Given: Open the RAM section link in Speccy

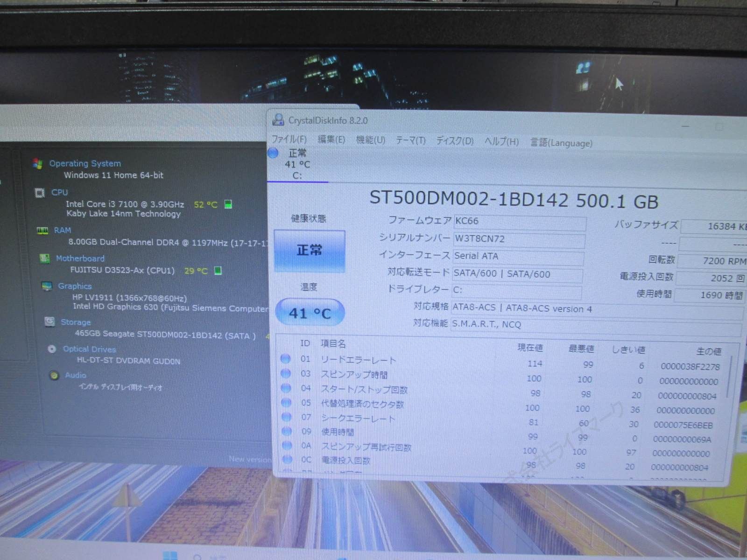Looking at the screenshot, I should pos(63,230).
